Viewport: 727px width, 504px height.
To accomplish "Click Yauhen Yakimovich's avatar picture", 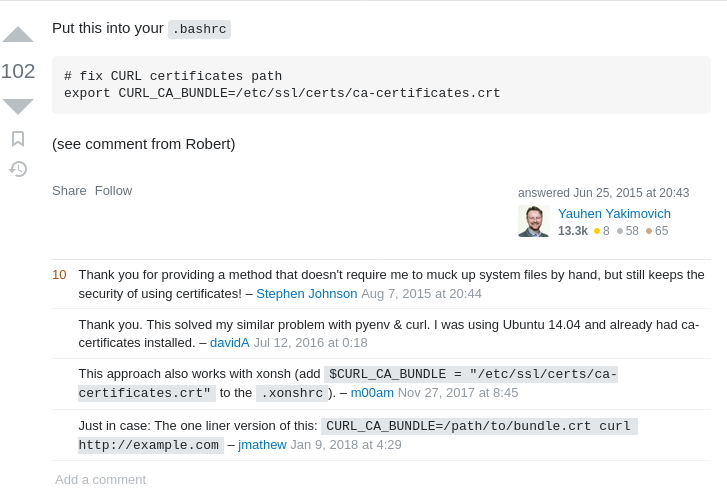I will point(534,221).
